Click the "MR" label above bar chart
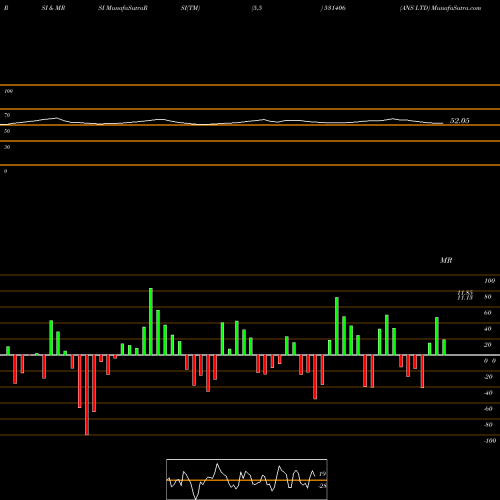The image size is (500, 500). point(446,260)
